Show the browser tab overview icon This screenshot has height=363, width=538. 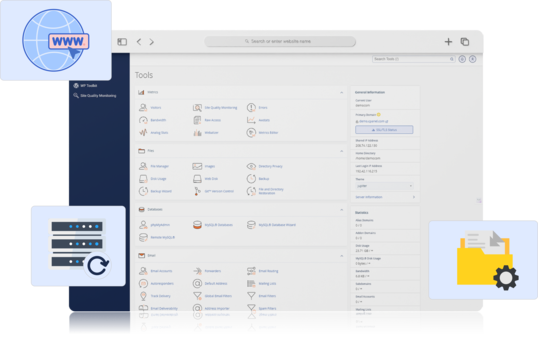click(x=465, y=42)
